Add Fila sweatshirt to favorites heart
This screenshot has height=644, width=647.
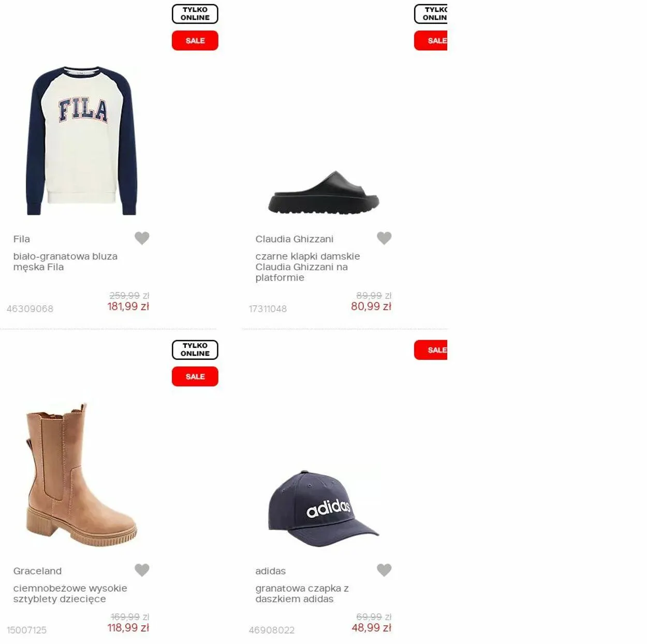tap(142, 238)
